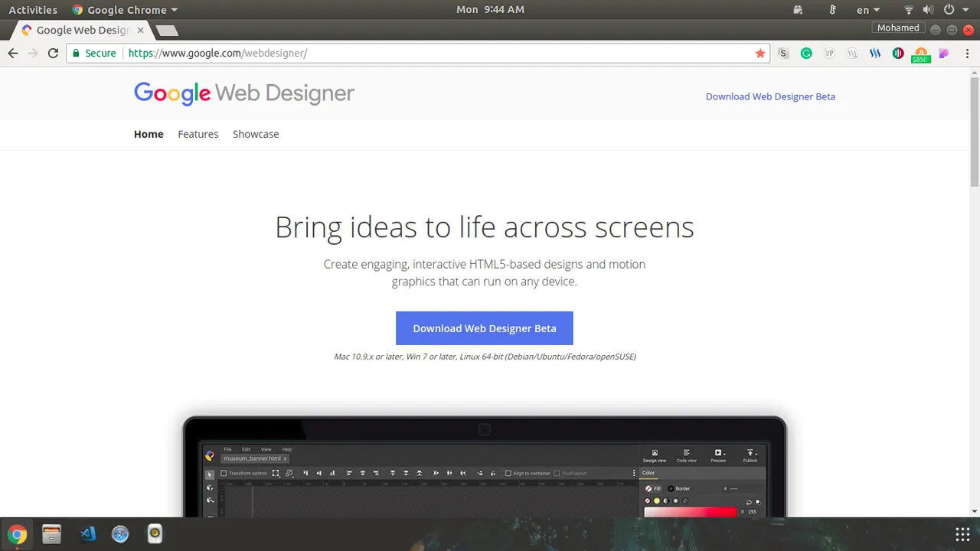Screen dimensions: 980x551
Task: Open the Google Chrome app menu
Action: click(x=125, y=10)
